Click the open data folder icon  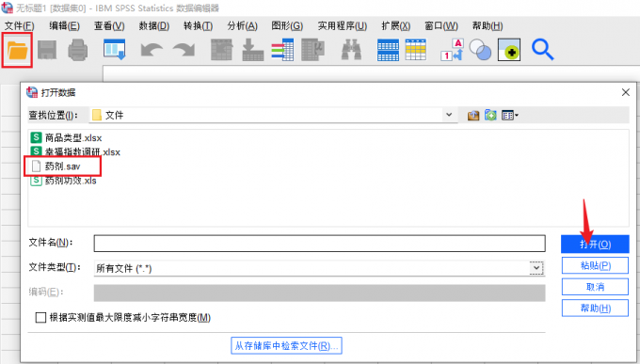[x=17, y=51]
